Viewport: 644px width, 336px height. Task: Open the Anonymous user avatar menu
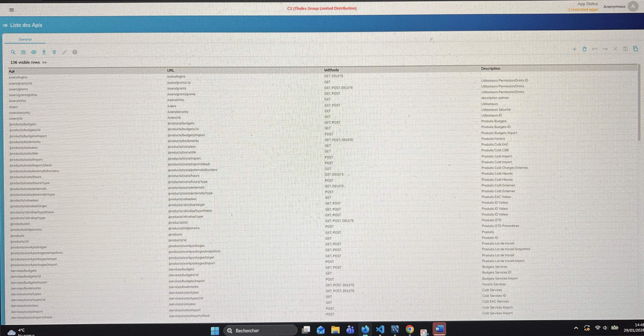coord(633,7)
